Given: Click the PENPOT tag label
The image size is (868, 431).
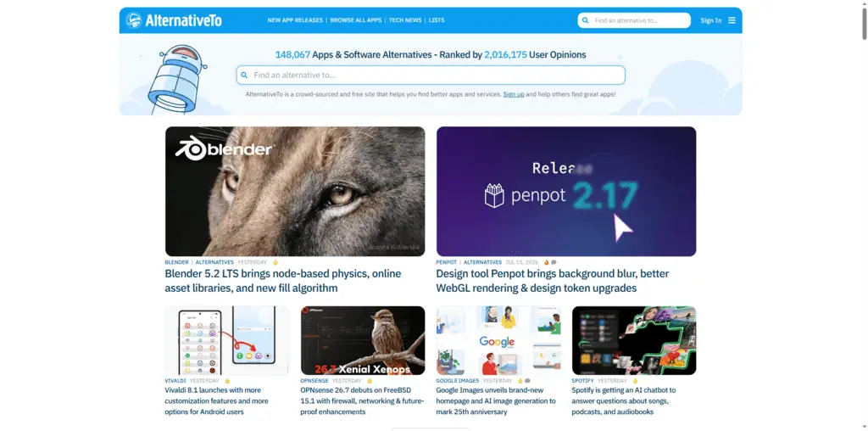Looking at the screenshot, I should click(447, 263).
